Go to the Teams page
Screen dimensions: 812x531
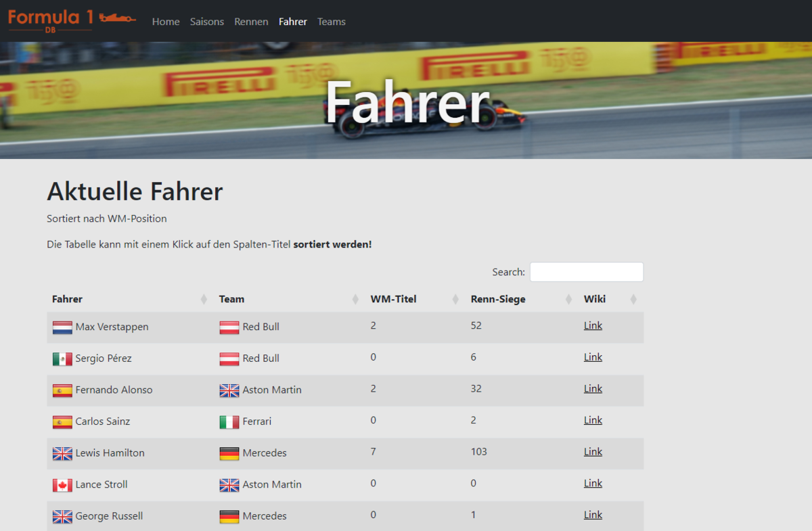332,22
